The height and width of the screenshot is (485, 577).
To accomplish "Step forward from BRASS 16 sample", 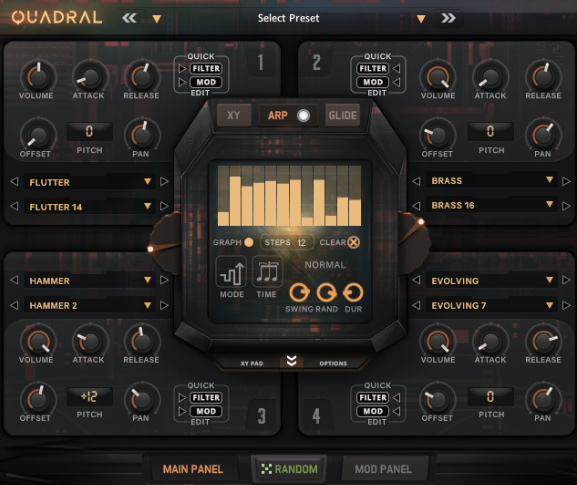I will pos(566,206).
